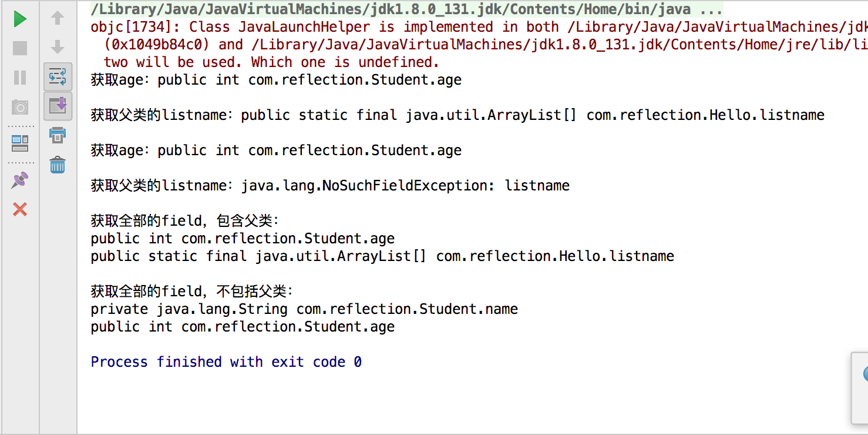Pin the run tab with pushpin icon
This screenshot has width=868, height=435.
click(20, 180)
